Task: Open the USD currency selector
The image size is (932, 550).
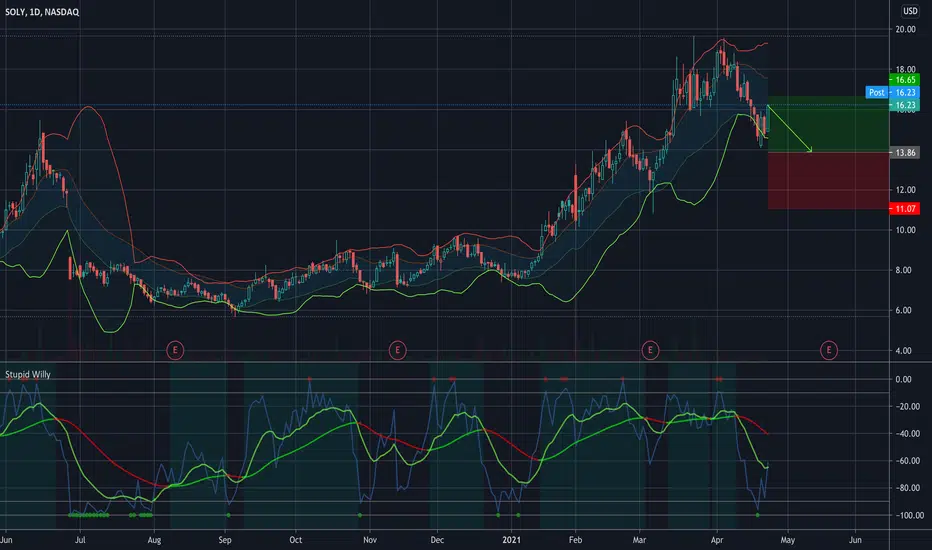Action: (910, 11)
